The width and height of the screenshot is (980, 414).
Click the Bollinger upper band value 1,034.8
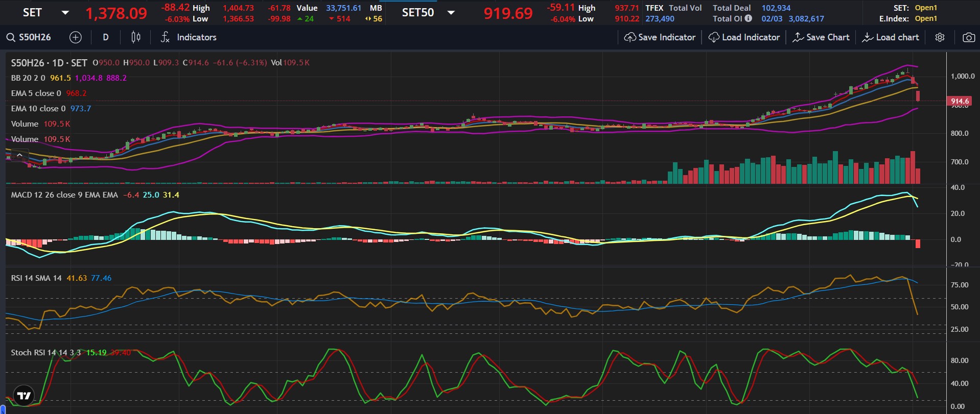[x=88, y=78]
